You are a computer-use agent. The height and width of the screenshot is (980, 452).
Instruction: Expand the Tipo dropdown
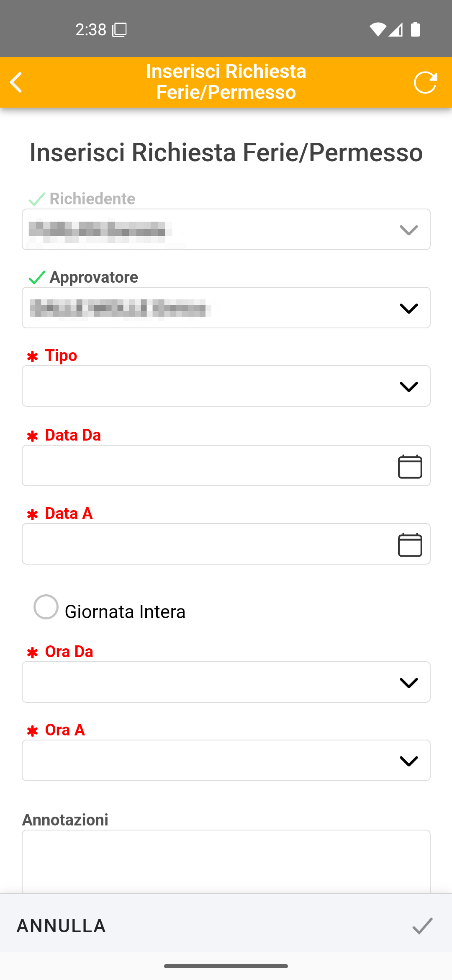408,387
